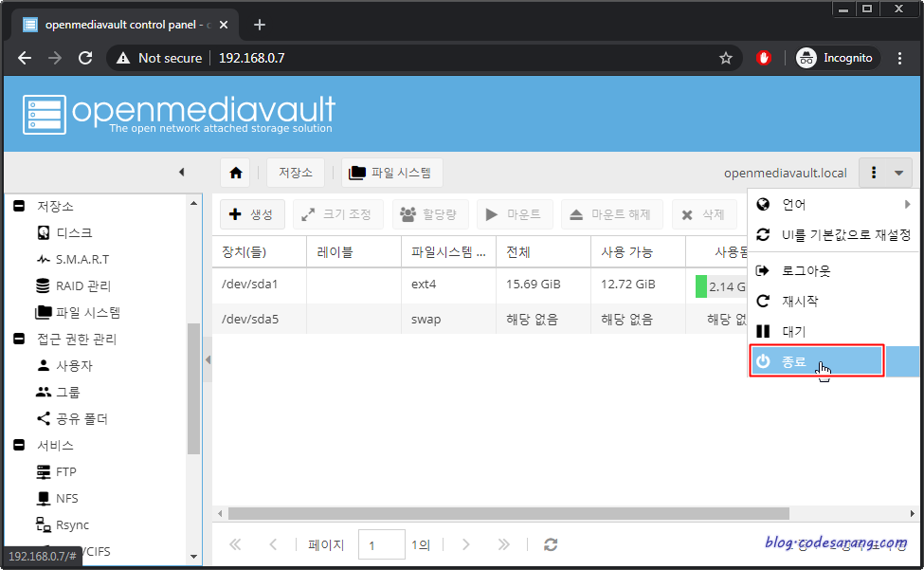
Task: Collapse the 접근 권한 관리 tree section
Action: pyautogui.click(x=19, y=339)
